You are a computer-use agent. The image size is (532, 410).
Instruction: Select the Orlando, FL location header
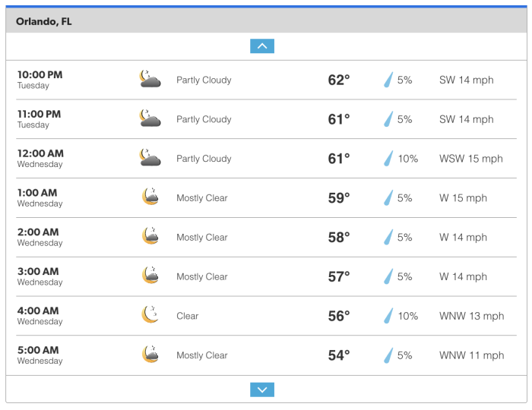coord(44,21)
